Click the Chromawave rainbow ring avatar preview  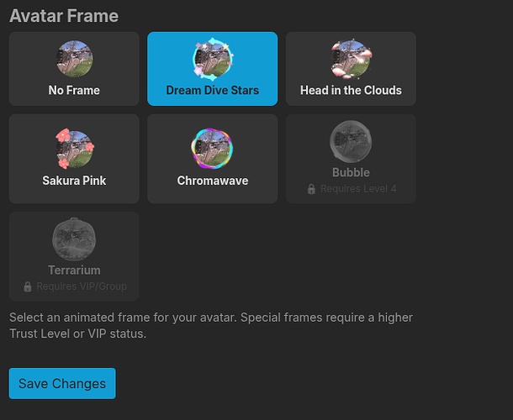point(212,149)
